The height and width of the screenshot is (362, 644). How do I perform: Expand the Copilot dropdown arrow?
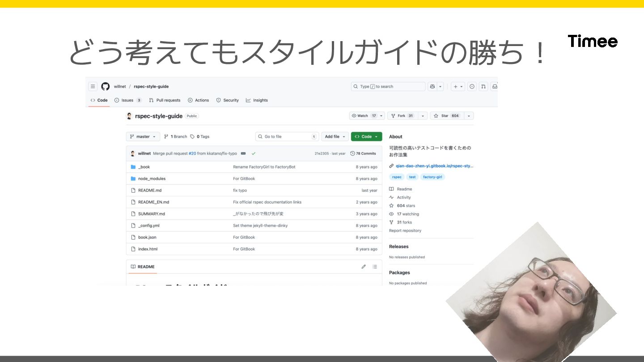pyautogui.click(x=440, y=87)
